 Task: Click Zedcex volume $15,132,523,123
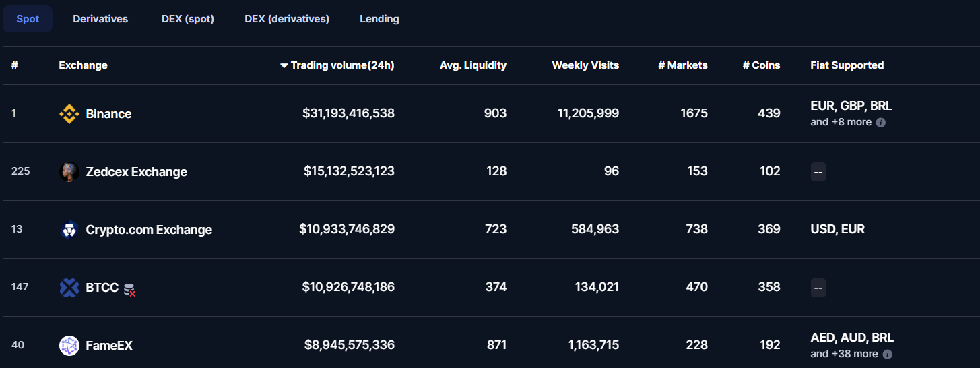click(349, 171)
